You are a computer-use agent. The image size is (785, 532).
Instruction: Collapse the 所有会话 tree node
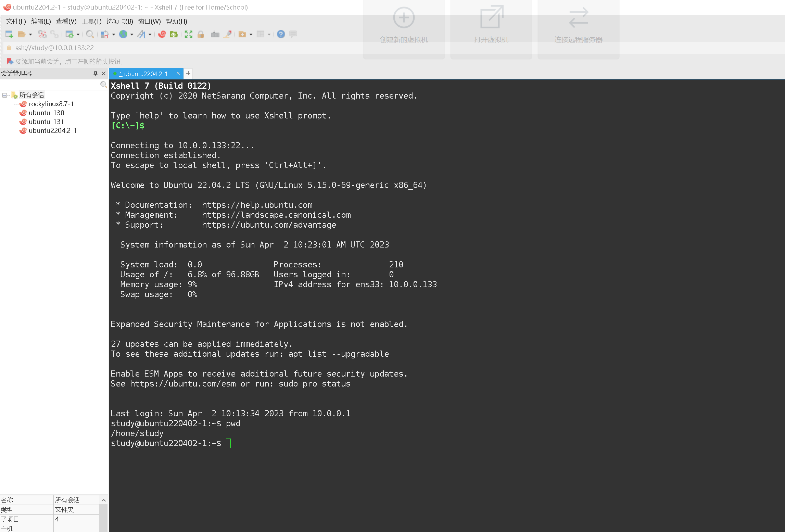coord(4,95)
